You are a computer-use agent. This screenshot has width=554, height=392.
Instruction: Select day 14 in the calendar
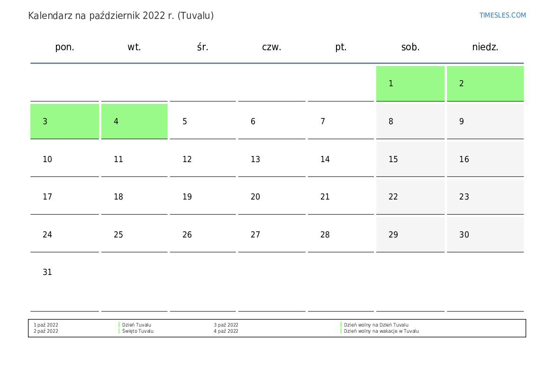pyautogui.click(x=341, y=159)
